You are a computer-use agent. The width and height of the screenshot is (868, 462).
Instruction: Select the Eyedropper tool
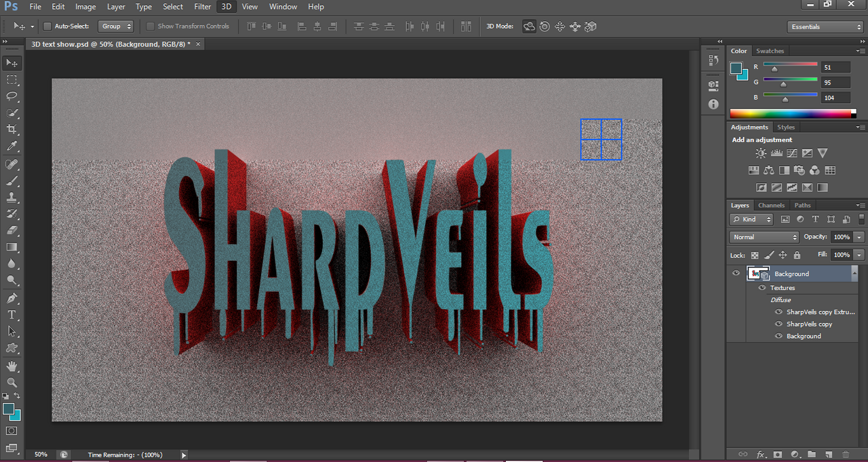coord(12,146)
